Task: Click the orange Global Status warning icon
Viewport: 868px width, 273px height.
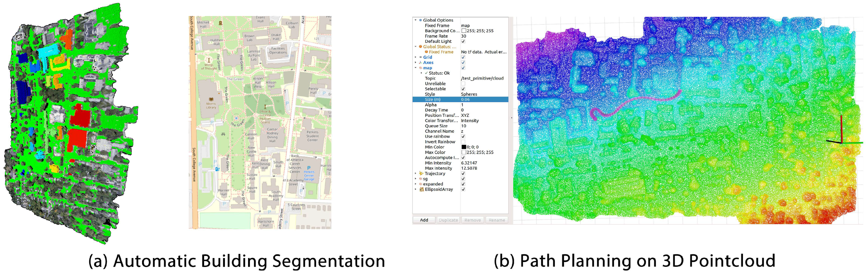Action: pos(421,47)
